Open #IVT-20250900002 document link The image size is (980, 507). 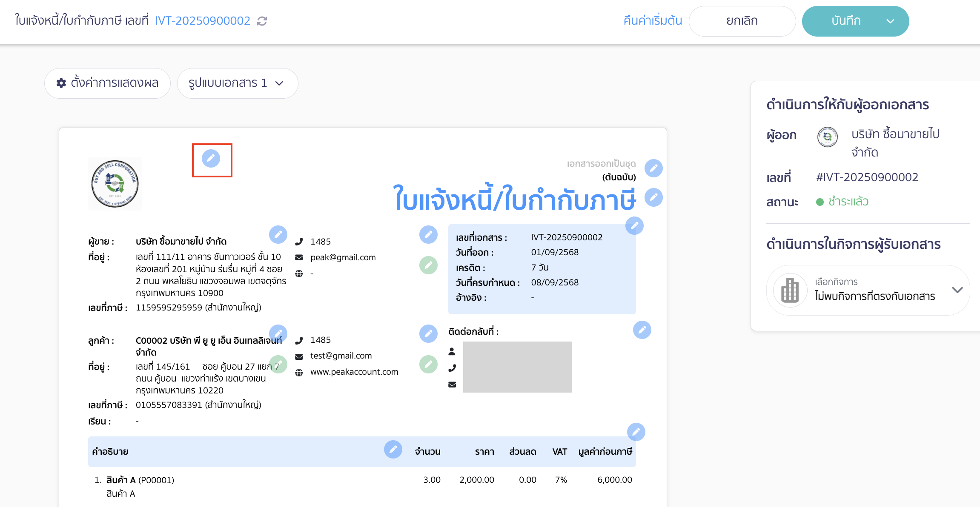867,177
